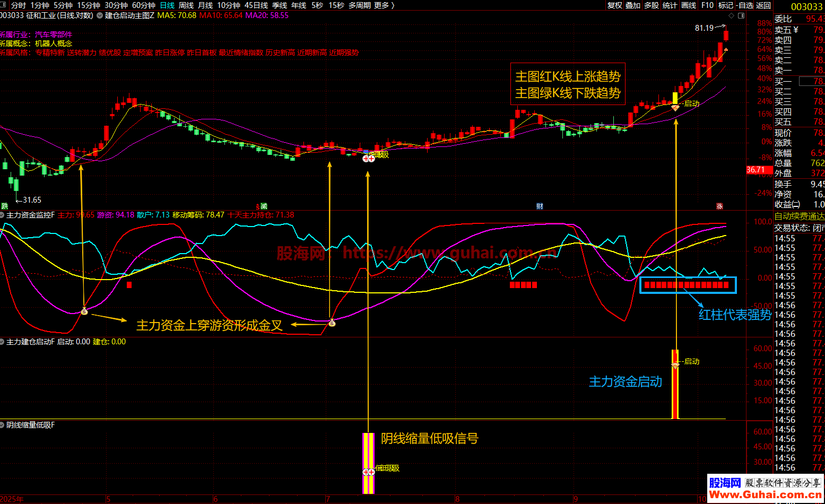Viewport: 825px width, 504px height.
Task: Click the 返回 back button
Action: tap(764, 5)
